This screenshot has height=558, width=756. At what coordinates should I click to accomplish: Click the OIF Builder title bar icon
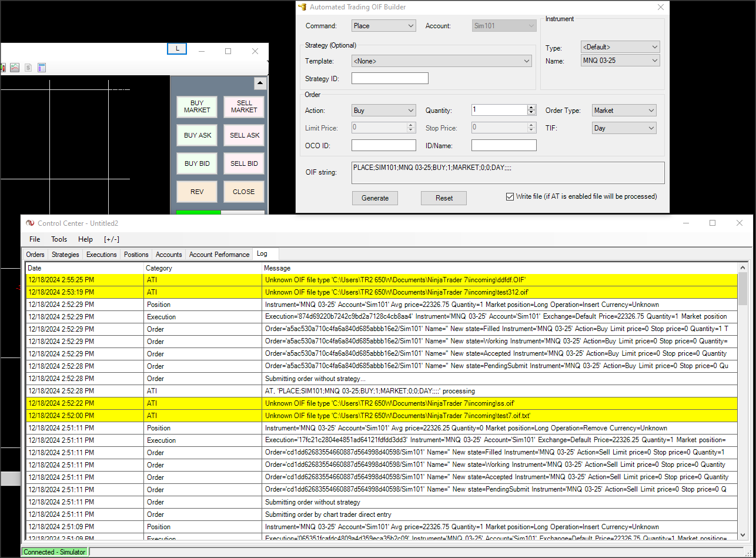[x=302, y=7]
